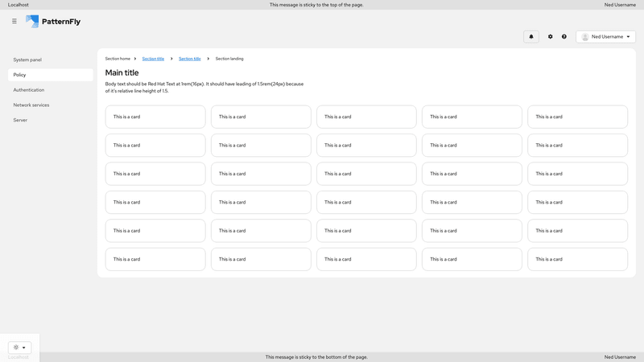The image size is (644, 362).
Task: Click the bottom sticky message text
Action: click(x=316, y=357)
